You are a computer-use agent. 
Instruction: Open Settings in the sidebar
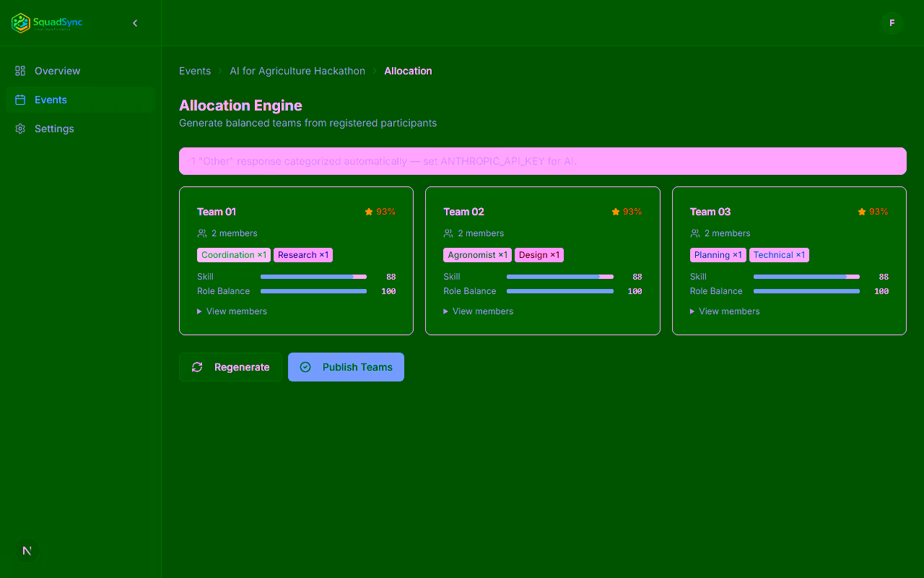tap(80, 129)
